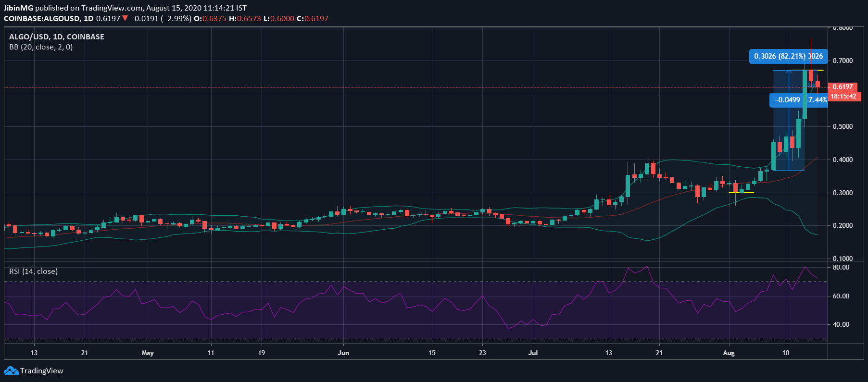Click the 18:15:42 countdown timer label
The width and height of the screenshot is (868, 382).
(x=843, y=96)
